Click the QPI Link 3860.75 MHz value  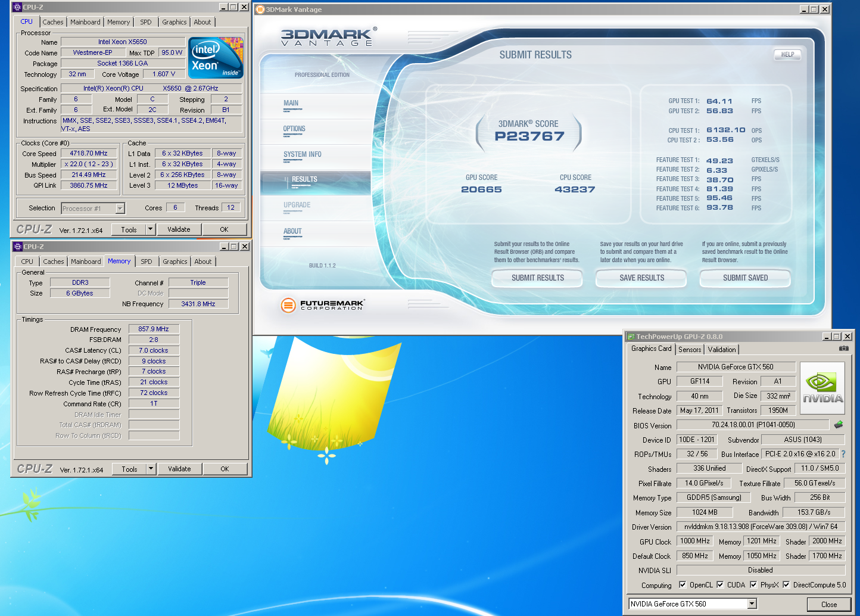tap(89, 185)
